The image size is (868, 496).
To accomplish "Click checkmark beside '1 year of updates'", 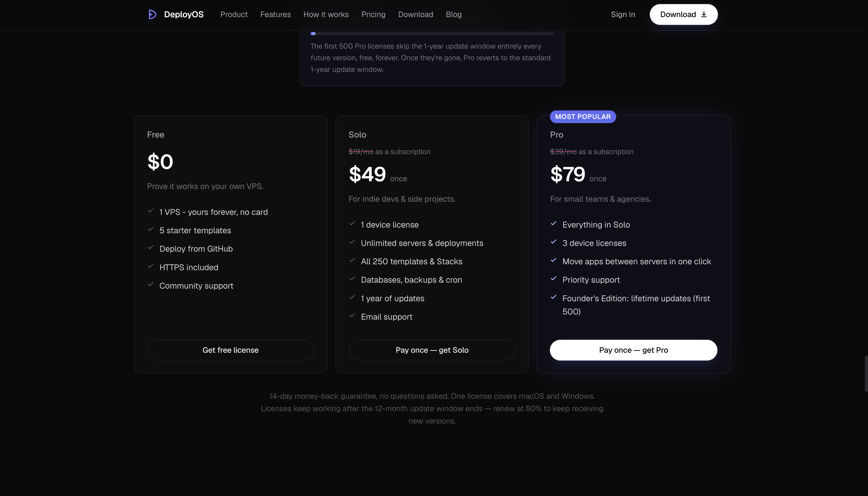I will [x=352, y=297].
